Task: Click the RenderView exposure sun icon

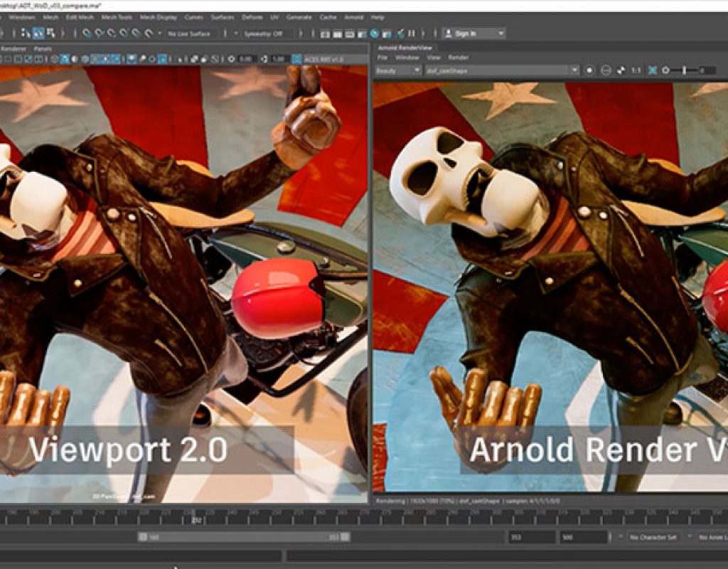Action: coord(665,70)
